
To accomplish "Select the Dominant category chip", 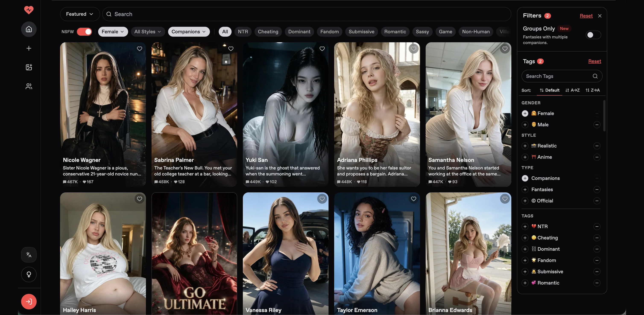I will pos(299,32).
